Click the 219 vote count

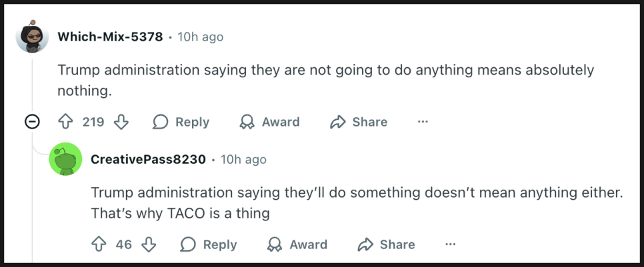[x=93, y=122]
